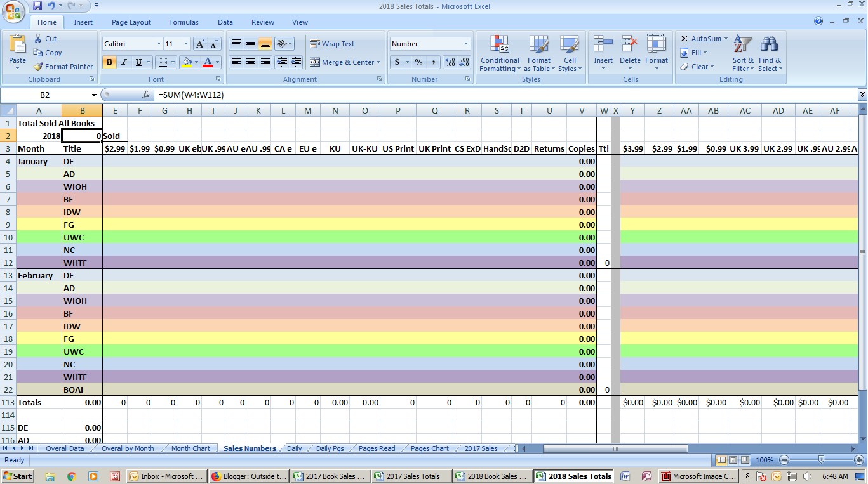
Task: Switch to the Overall Data sheet
Action: click(x=65, y=448)
